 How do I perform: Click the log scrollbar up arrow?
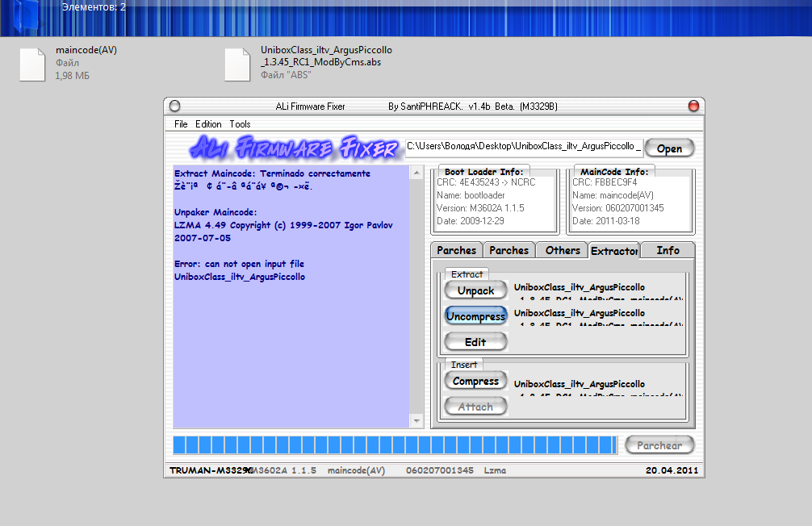coord(416,173)
